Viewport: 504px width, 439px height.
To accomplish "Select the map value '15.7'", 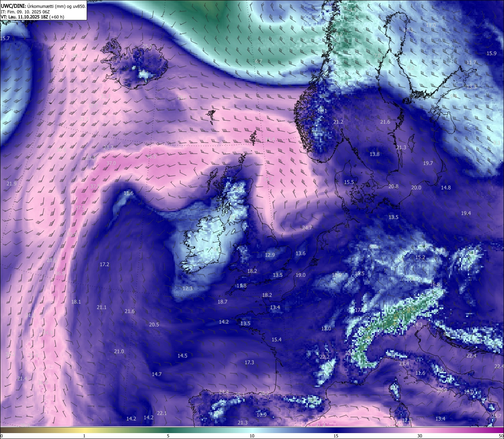I will 5,39.
